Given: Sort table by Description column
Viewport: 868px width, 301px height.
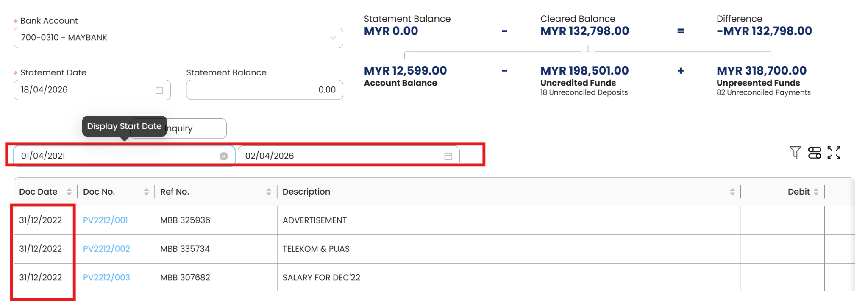Looking at the screenshot, I should point(732,192).
